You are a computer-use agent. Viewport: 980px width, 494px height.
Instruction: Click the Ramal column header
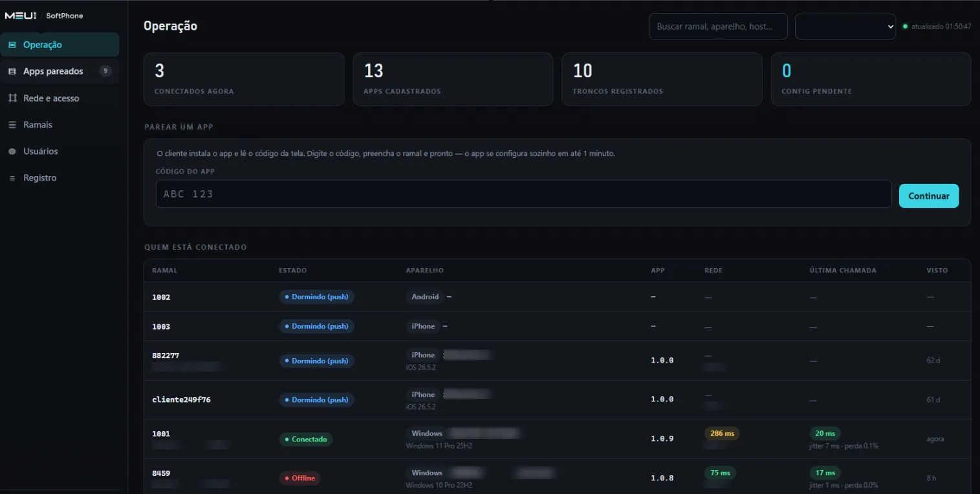coord(164,270)
